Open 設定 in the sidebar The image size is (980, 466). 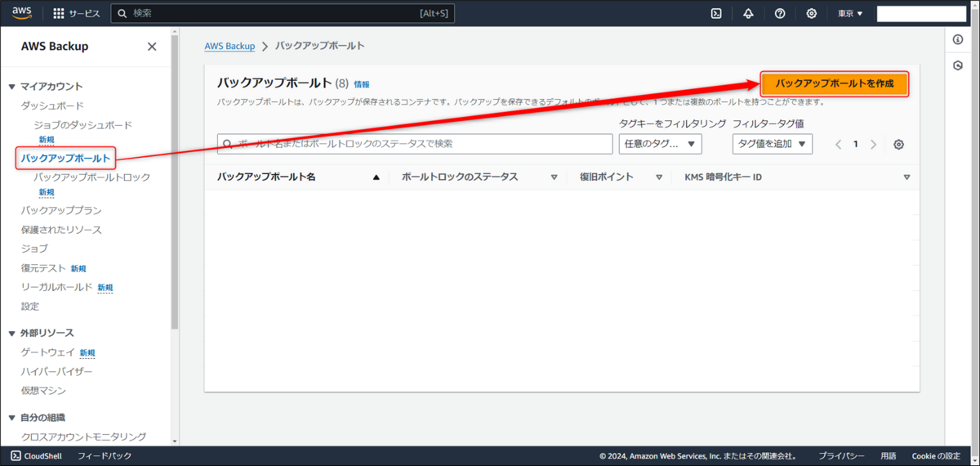pos(30,307)
